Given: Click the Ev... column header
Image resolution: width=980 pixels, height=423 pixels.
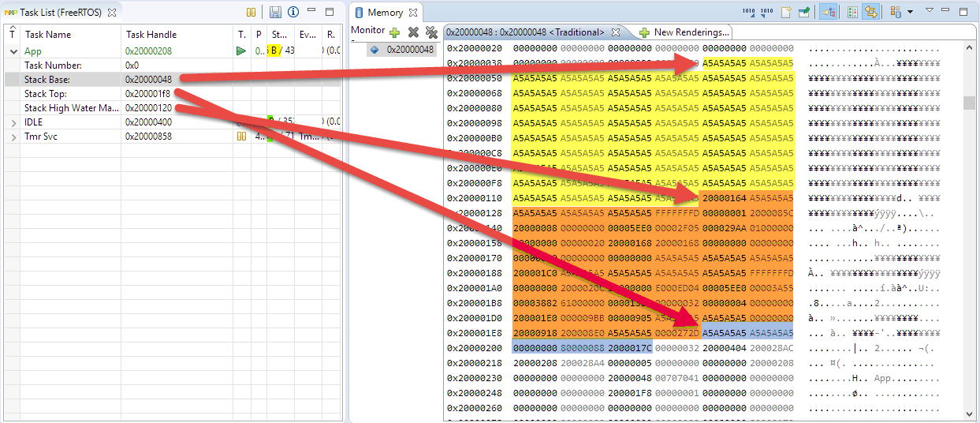Looking at the screenshot, I should [x=307, y=35].
